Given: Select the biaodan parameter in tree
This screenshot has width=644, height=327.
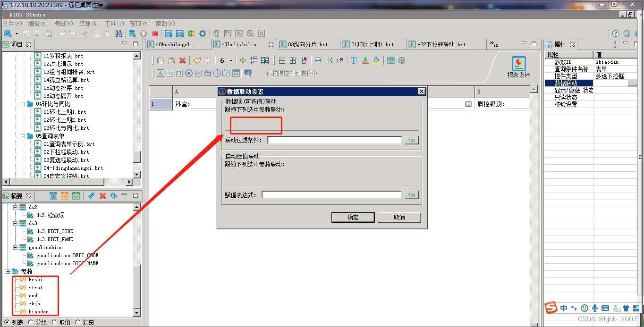Looking at the screenshot, I should (38, 311).
